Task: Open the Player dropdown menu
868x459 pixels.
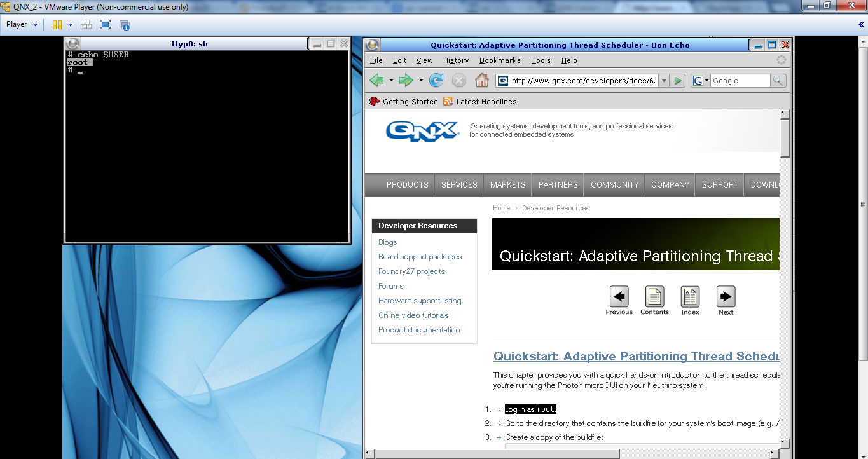Action: 22,25
